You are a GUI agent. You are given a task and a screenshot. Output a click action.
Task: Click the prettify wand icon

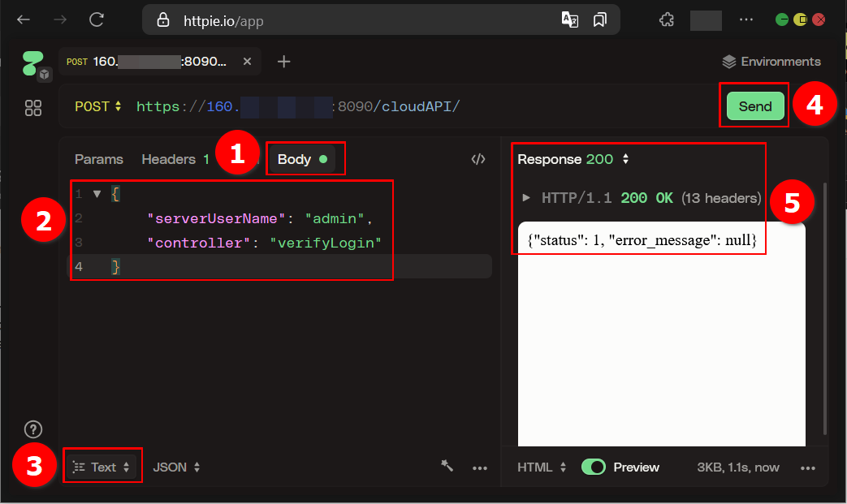pyautogui.click(x=447, y=466)
